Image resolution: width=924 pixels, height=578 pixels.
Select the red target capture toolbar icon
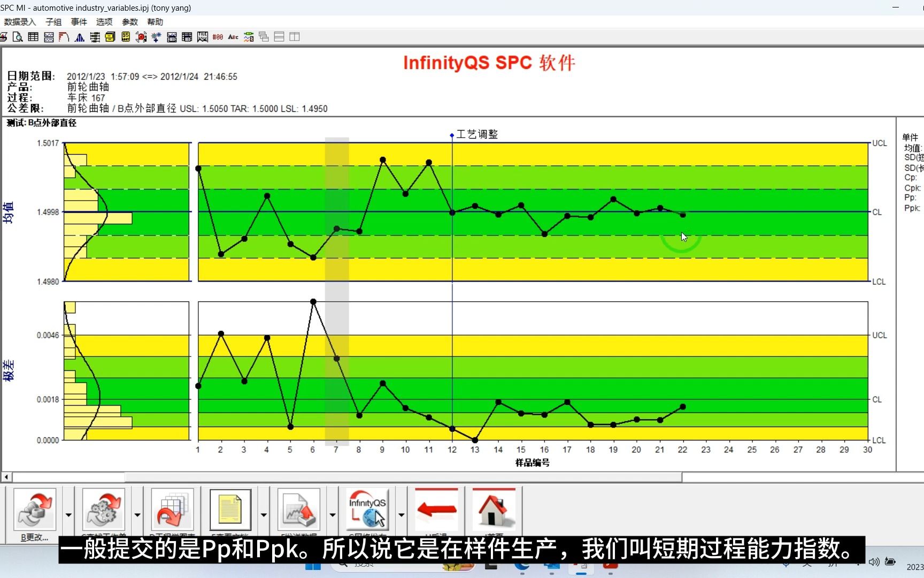coord(141,37)
